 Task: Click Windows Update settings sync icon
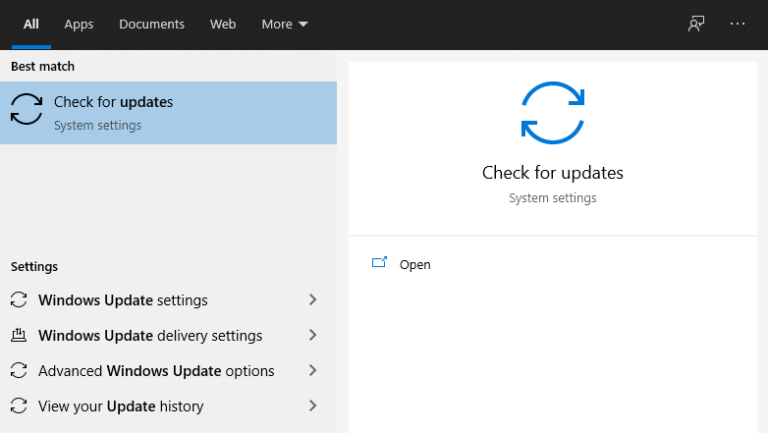tap(19, 300)
